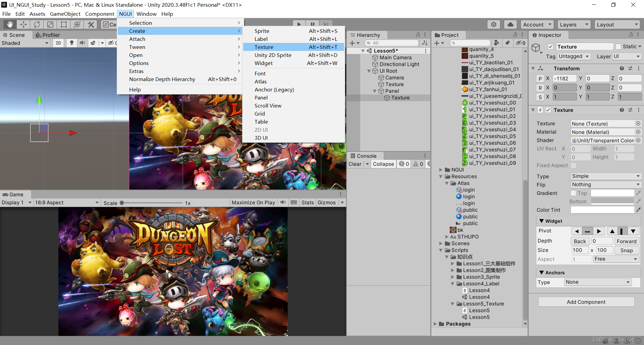Toggle scene lighting bulb icon
The image size is (644, 345).
point(71,43)
